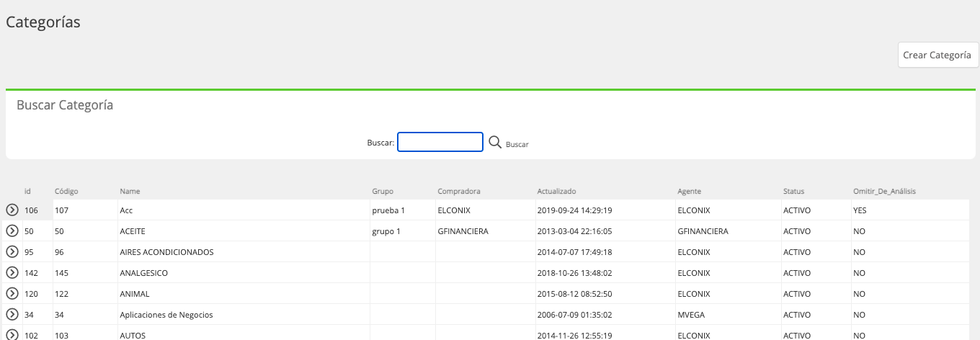Viewport: 980px width, 340px height.
Task: Sort by the Omitir_De_Análisis column header
Action: pyautogui.click(x=884, y=192)
